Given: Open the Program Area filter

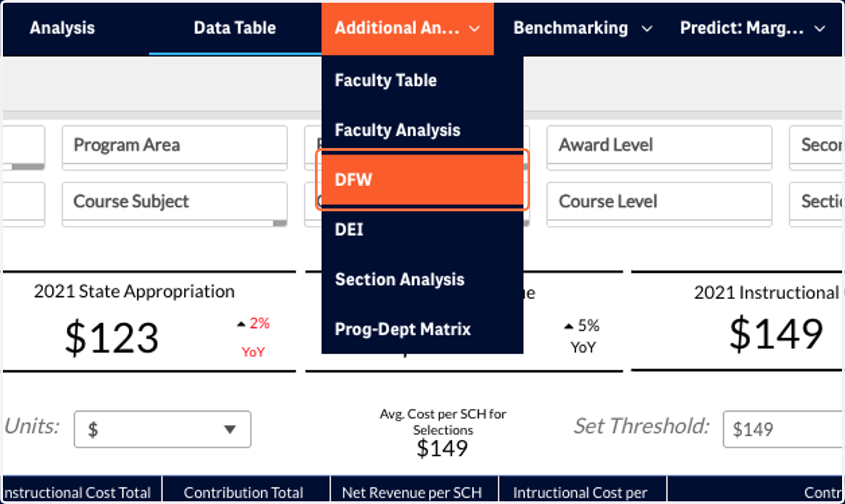Looking at the screenshot, I should [175, 147].
